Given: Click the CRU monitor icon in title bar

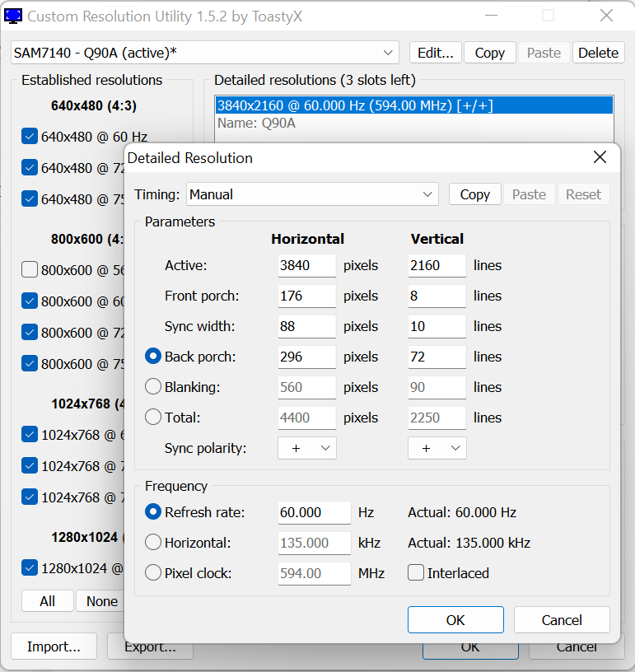Looking at the screenshot, I should (x=14, y=15).
